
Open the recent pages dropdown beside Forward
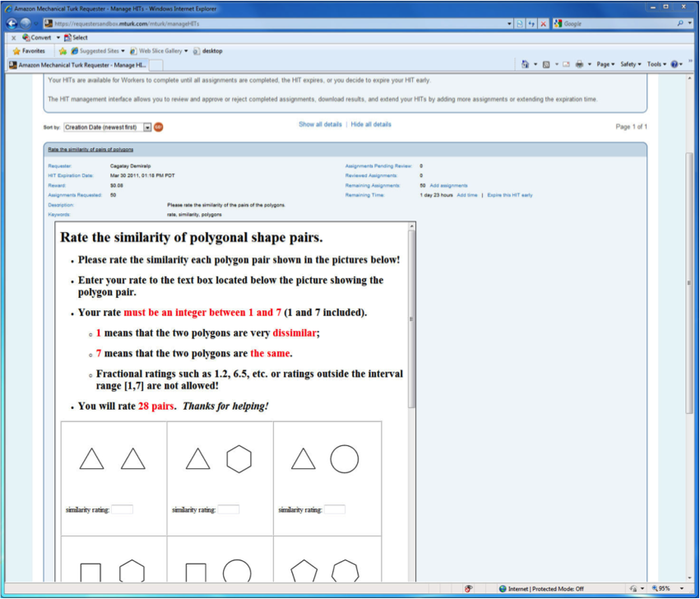pos(37,24)
